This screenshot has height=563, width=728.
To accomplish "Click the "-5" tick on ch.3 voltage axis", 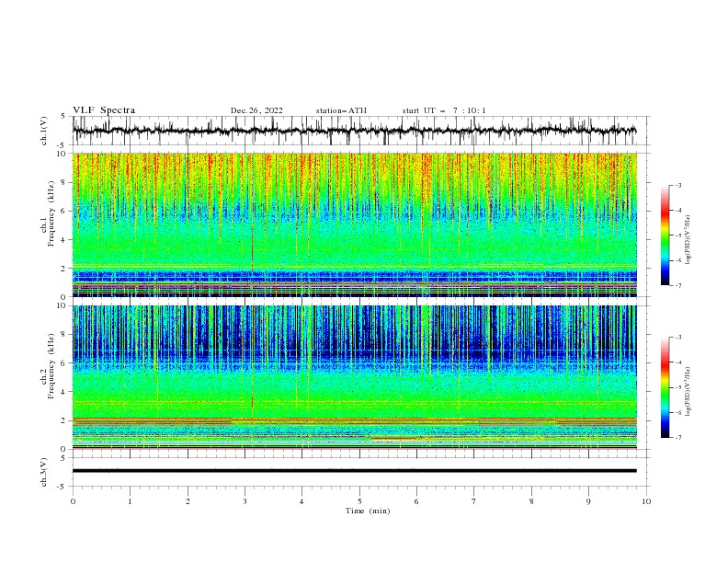I will tap(63, 487).
